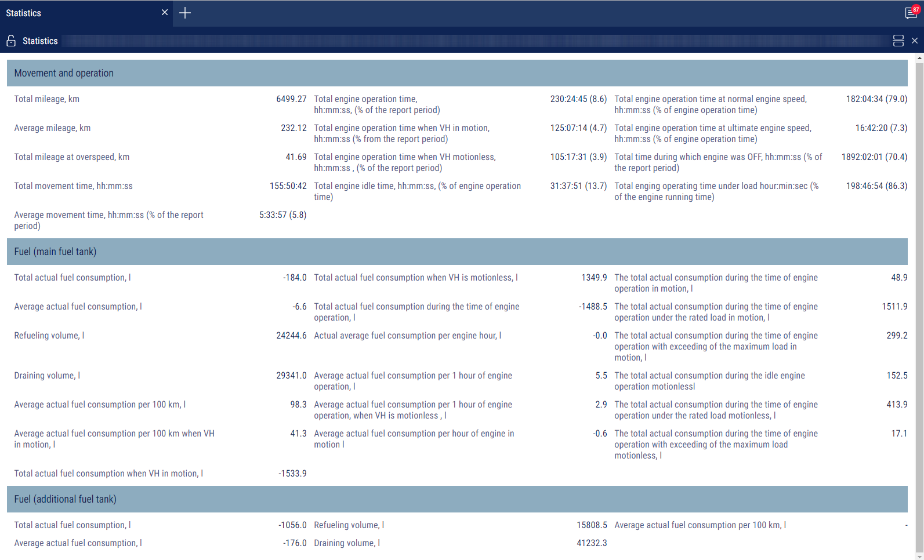Viewport: 924px width, 560px height.
Task: Select the Total movement time value 155:50:42
Action: point(288,186)
